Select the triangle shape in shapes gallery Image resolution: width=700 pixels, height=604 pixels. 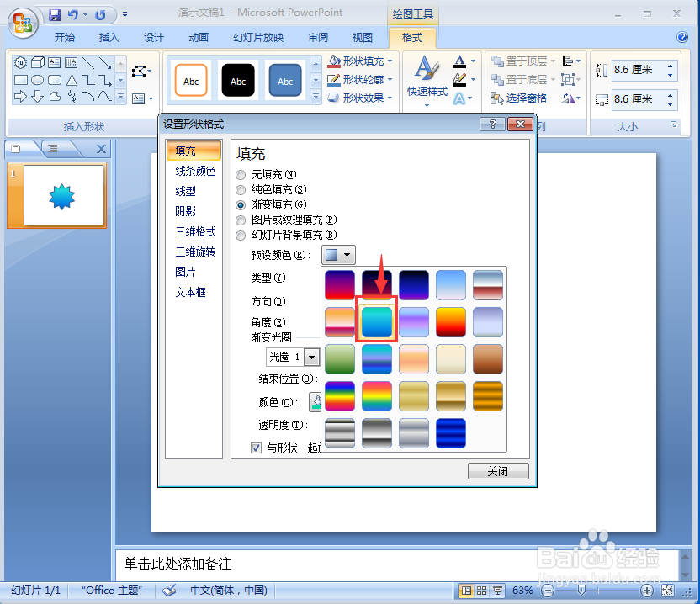pyautogui.click(x=72, y=80)
